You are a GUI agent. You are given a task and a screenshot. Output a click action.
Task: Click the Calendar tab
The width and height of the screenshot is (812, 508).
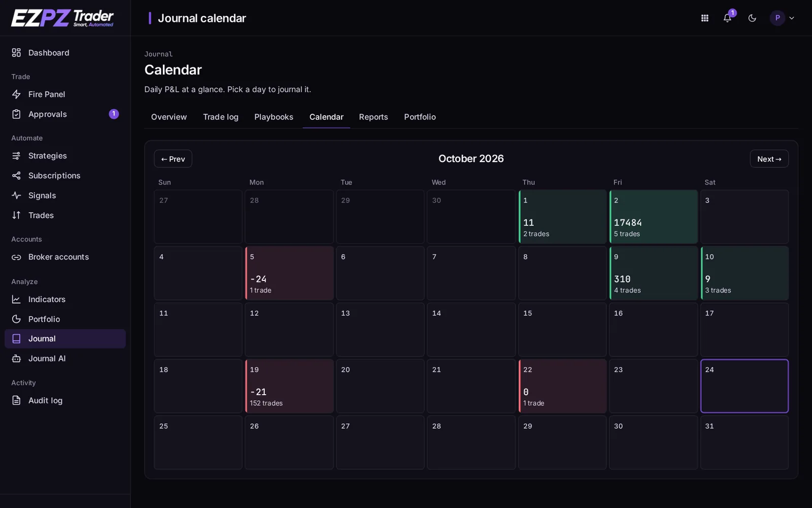click(x=326, y=117)
